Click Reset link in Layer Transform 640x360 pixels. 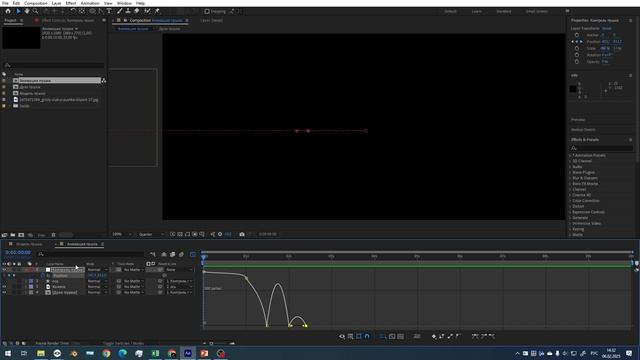[x=607, y=29]
